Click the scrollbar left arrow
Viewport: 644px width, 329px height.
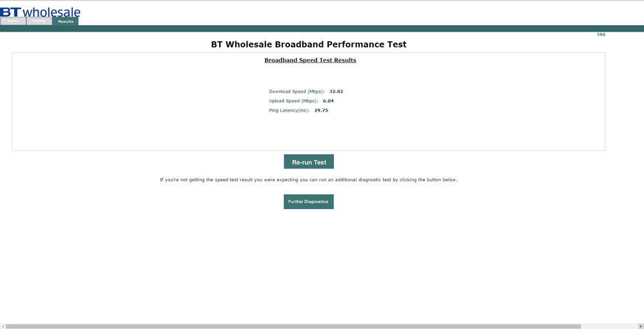pos(3,326)
